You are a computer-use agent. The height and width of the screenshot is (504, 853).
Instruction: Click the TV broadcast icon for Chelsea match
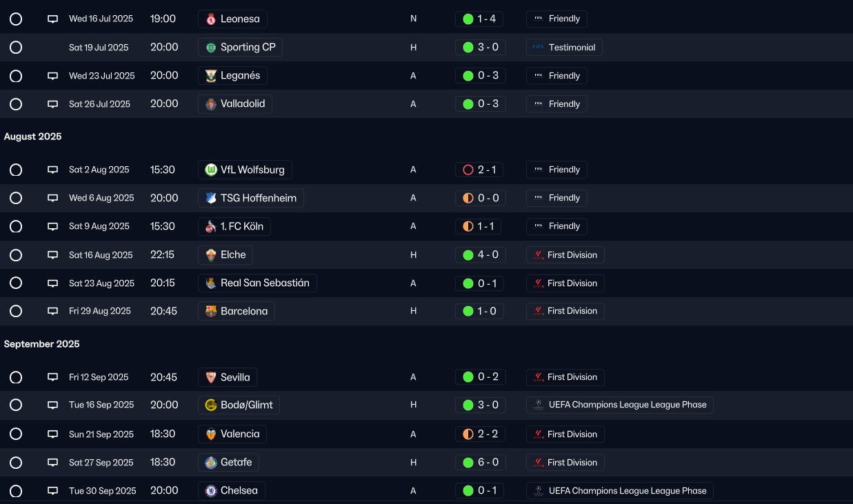[x=52, y=491]
